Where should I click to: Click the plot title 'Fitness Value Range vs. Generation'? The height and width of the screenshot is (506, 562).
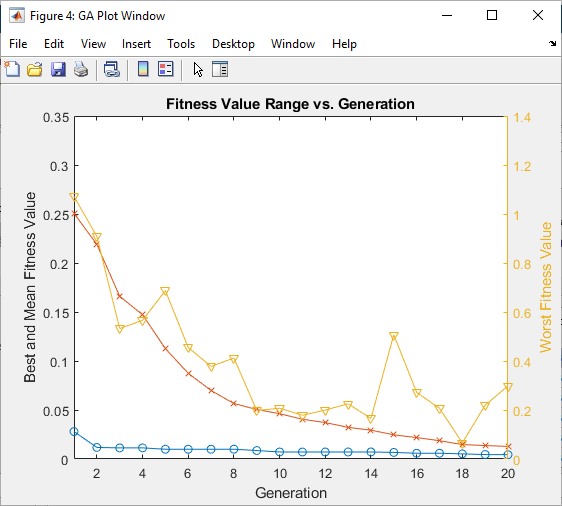click(290, 104)
